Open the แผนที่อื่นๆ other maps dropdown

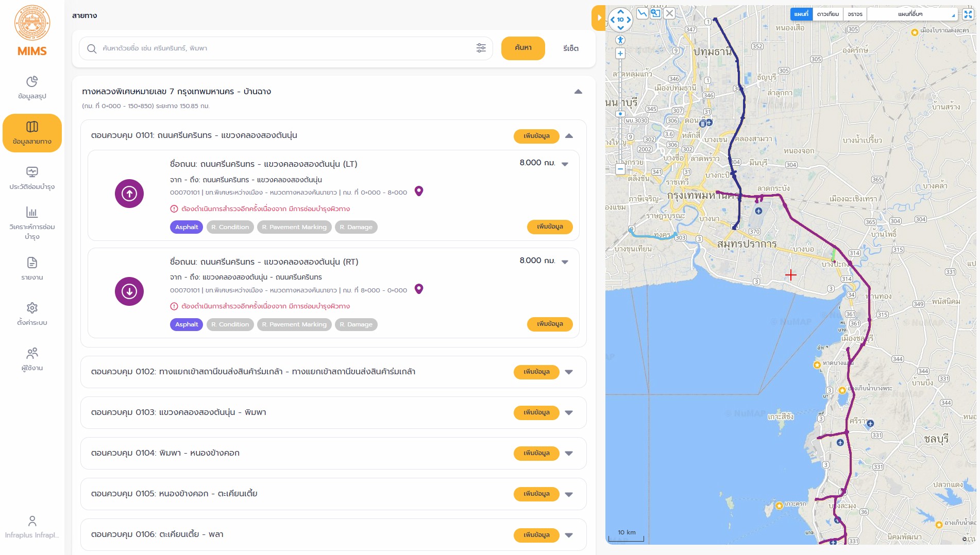point(911,14)
